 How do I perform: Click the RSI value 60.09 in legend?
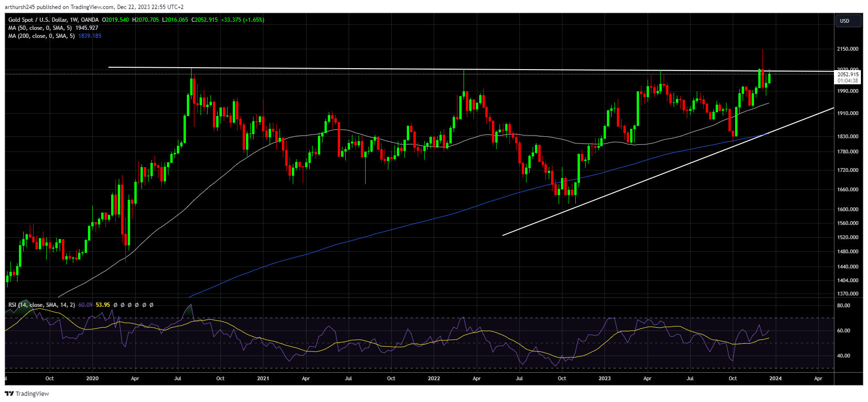[86, 305]
